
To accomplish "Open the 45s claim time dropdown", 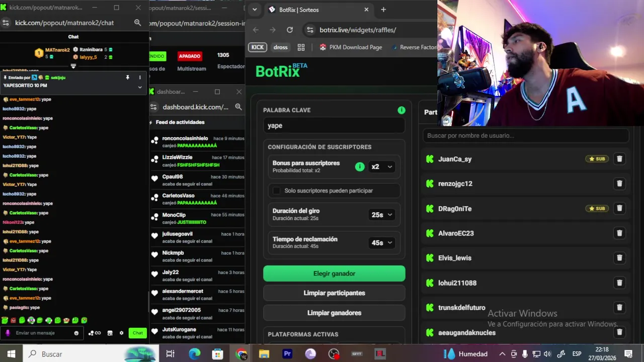I will coord(381,243).
